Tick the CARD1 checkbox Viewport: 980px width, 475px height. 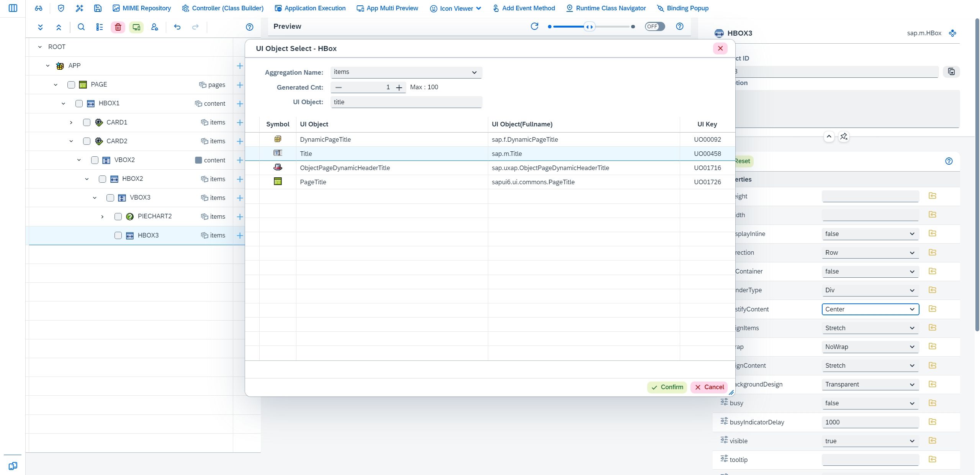pos(87,122)
